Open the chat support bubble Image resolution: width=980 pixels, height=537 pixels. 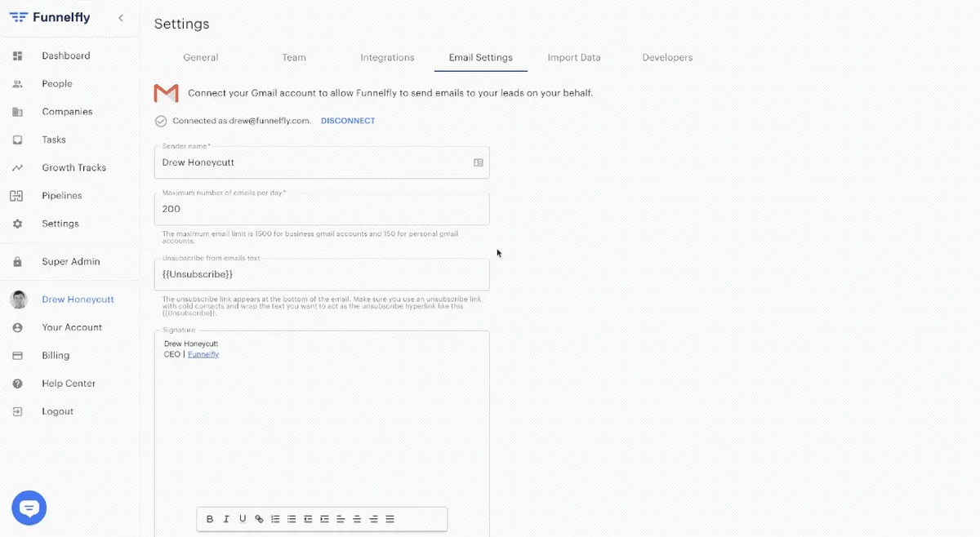pyautogui.click(x=29, y=508)
